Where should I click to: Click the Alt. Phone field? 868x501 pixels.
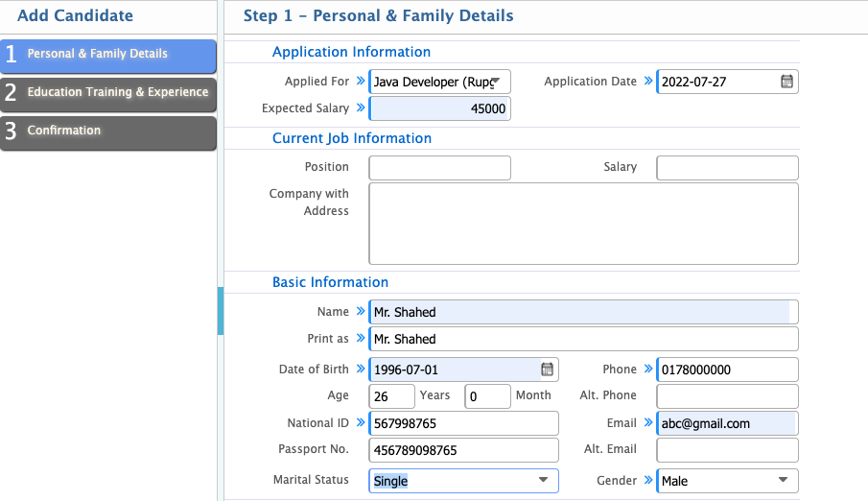pos(727,395)
